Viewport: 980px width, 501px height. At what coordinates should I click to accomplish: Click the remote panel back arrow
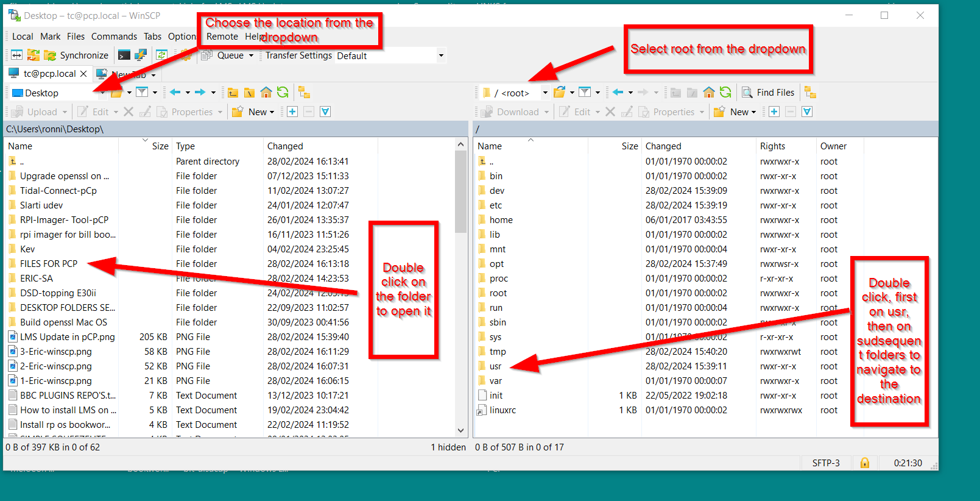click(x=618, y=93)
